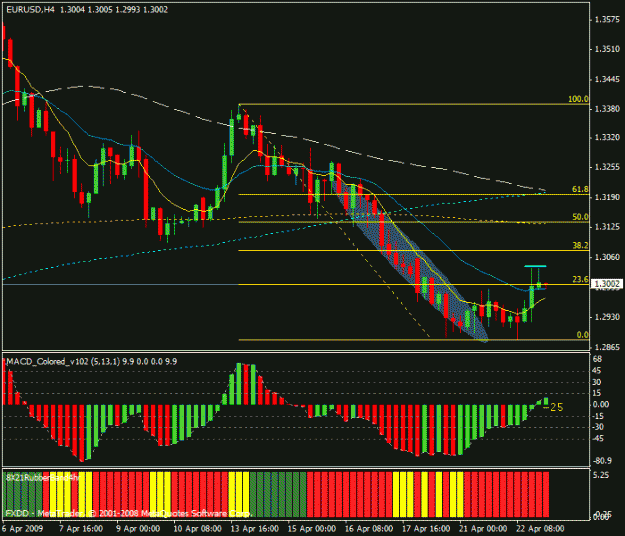Click the 1.3320 price axis value
The image size is (625, 536).
pyautogui.click(x=607, y=137)
